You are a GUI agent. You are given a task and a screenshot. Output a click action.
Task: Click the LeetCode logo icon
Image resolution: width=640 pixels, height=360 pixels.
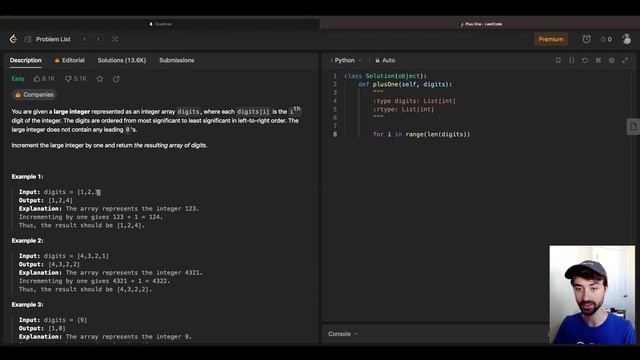pos(13,39)
